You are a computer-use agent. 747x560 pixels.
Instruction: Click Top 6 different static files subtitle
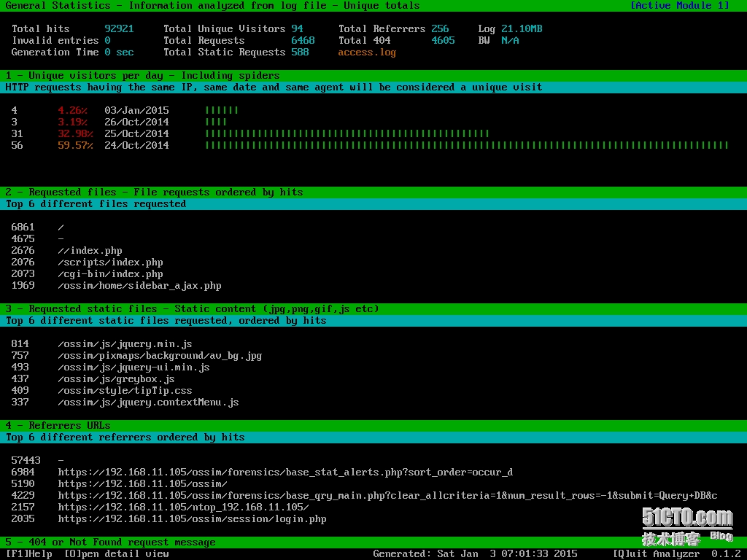166,321
